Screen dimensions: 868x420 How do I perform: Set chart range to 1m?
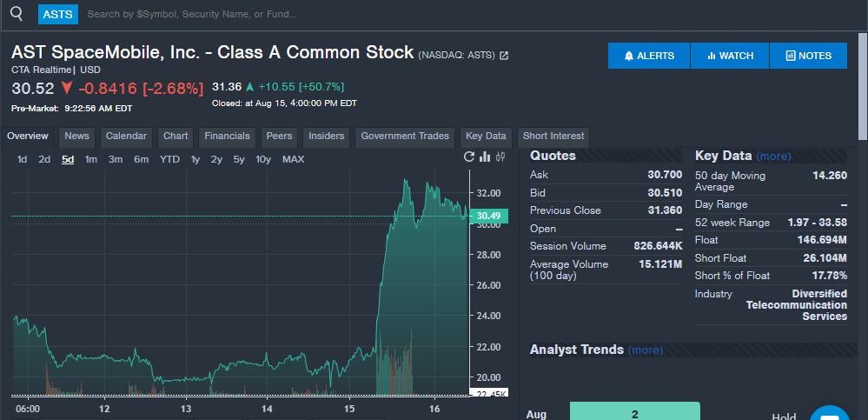point(91,160)
